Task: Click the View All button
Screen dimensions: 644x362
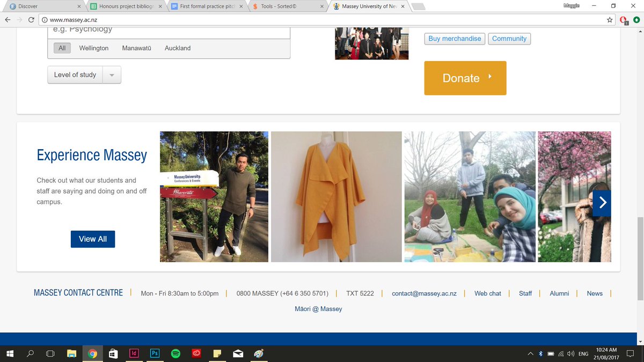Action: [x=93, y=239]
